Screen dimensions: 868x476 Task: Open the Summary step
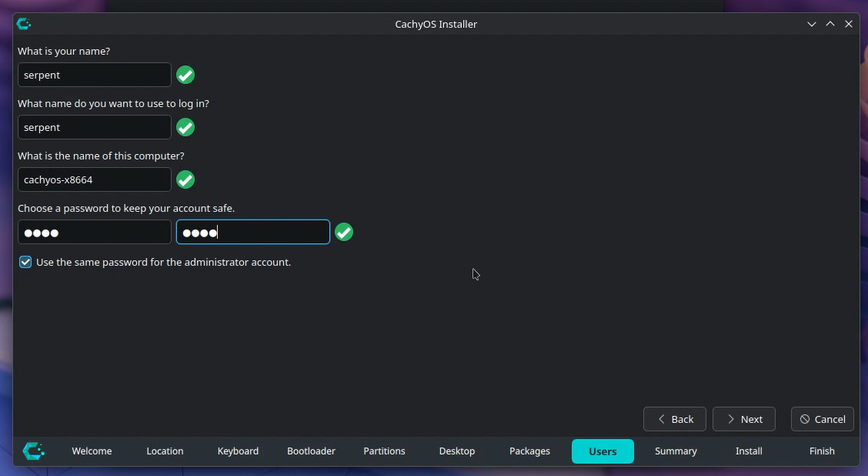[676, 451]
